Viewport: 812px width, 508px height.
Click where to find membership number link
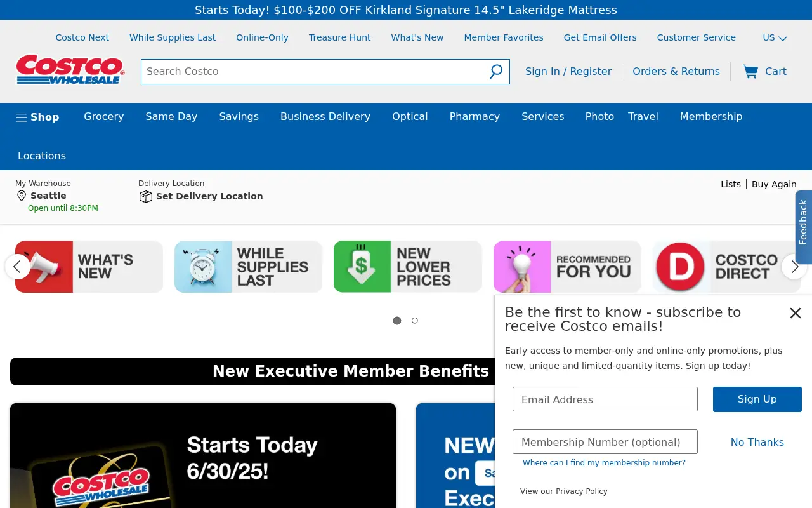[604, 463]
